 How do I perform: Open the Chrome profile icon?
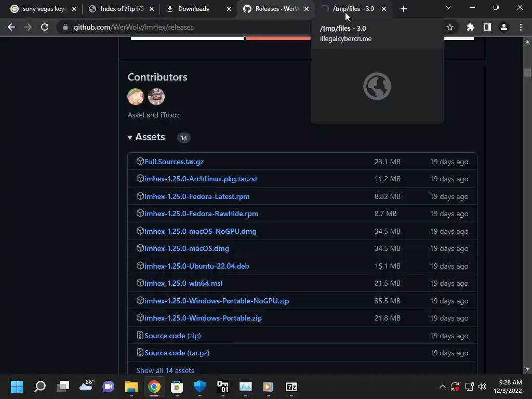tap(504, 27)
